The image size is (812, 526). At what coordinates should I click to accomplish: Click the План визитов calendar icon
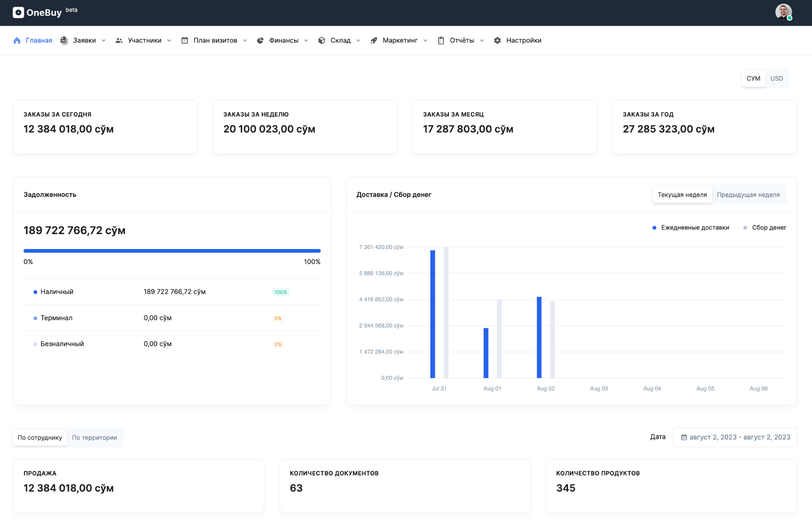click(185, 41)
